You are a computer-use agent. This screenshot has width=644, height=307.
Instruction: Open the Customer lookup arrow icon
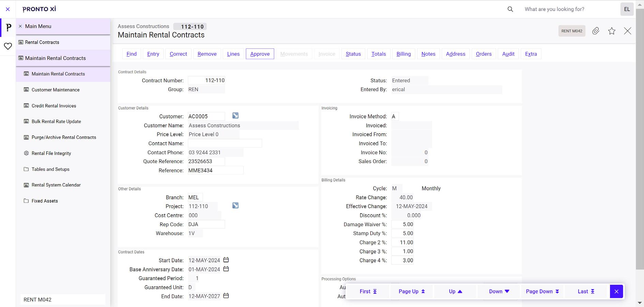(x=235, y=116)
